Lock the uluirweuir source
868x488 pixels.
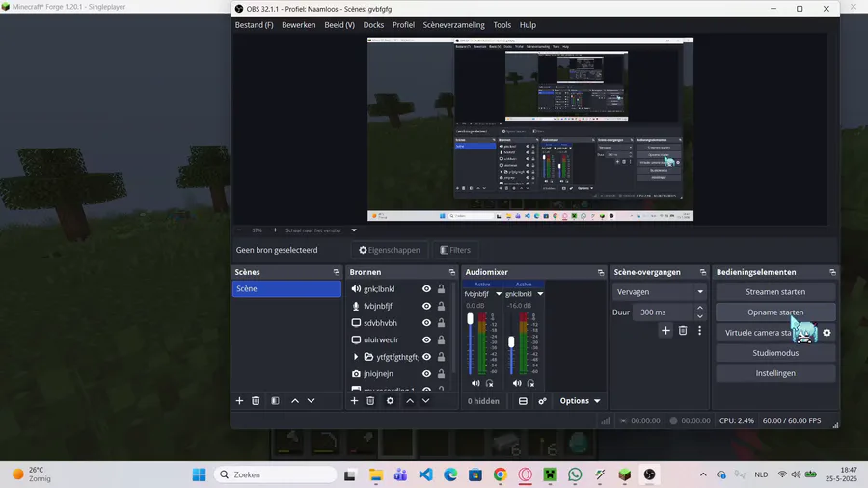pyautogui.click(x=441, y=339)
